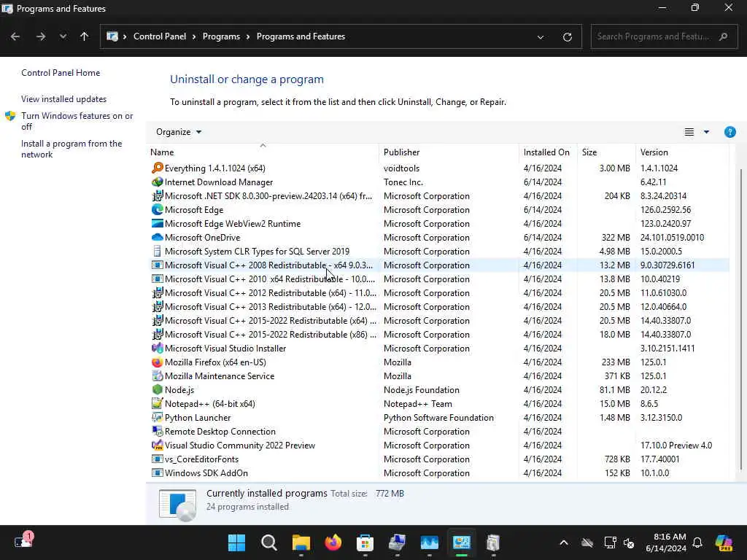Click the Remote Desktop Connection icon
The width and height of the screenshot is (747, 560).
(158, 431)
